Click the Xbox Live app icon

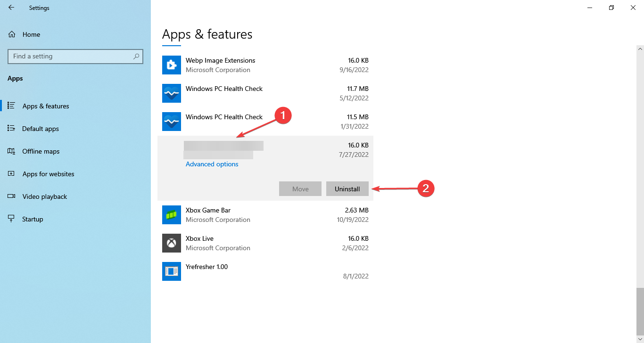point(171,243)
